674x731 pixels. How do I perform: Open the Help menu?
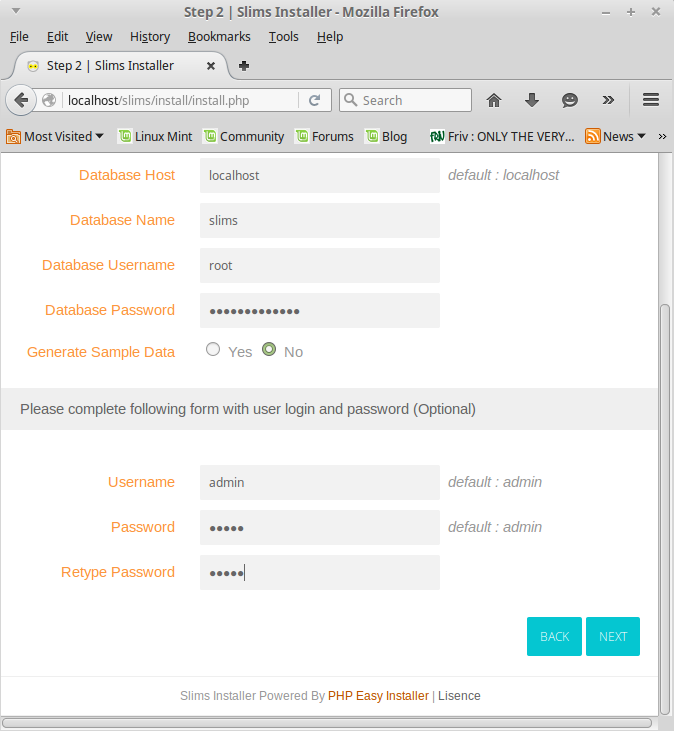pos(330,37)
